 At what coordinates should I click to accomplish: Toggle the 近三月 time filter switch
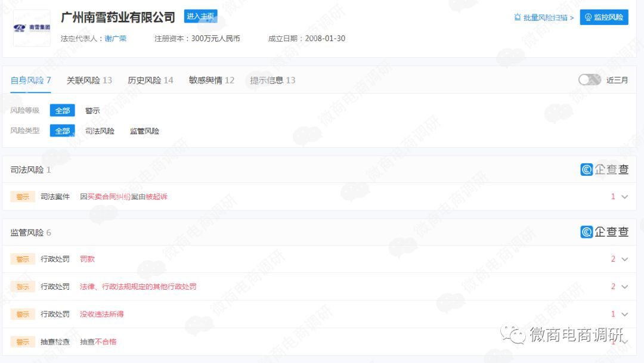[590, 79]
